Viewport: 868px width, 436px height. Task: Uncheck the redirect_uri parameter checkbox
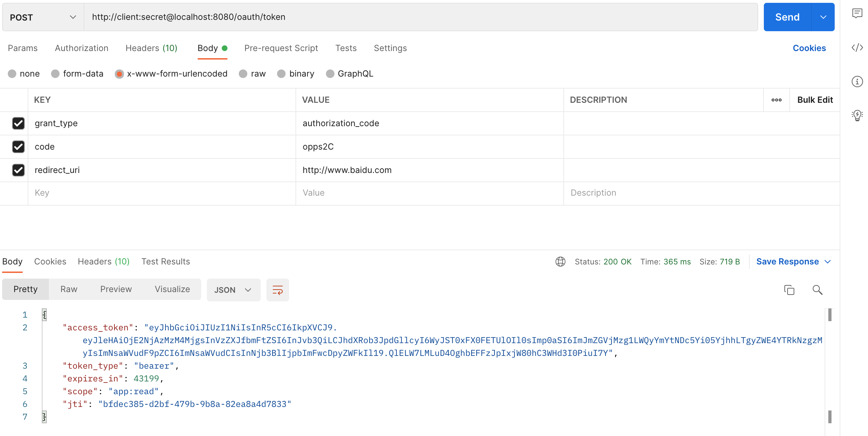tap(18, 170)
